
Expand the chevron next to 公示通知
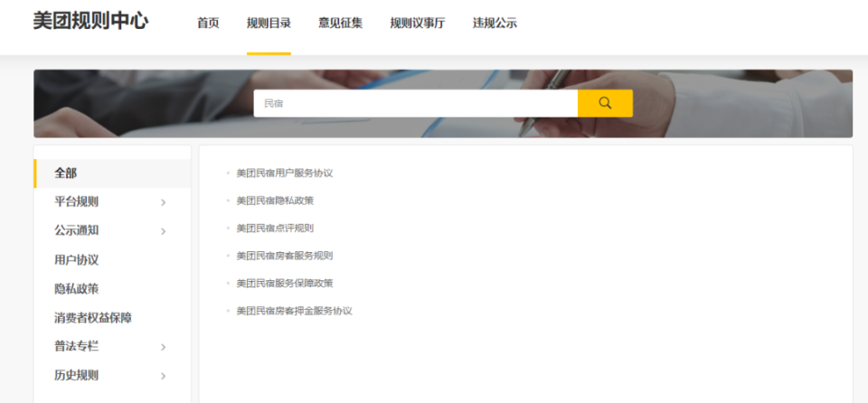point(164,231)
